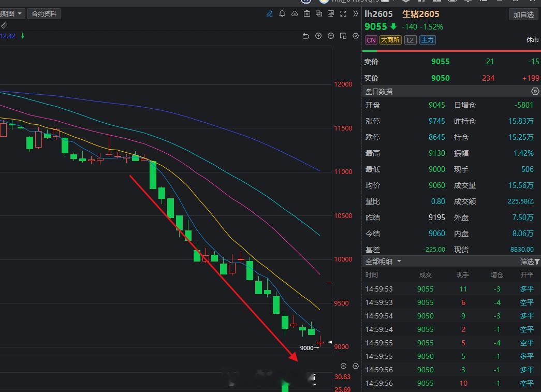Screen dimensions: 541x392
Task: Toggle the L2 quote tag
Action: 410,40
